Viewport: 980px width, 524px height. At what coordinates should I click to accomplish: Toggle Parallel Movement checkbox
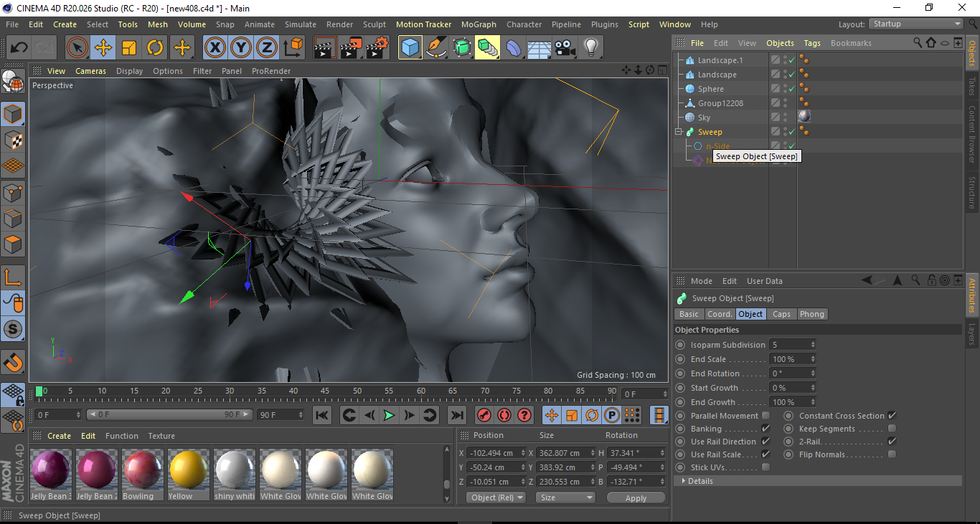tap(765, 415)
